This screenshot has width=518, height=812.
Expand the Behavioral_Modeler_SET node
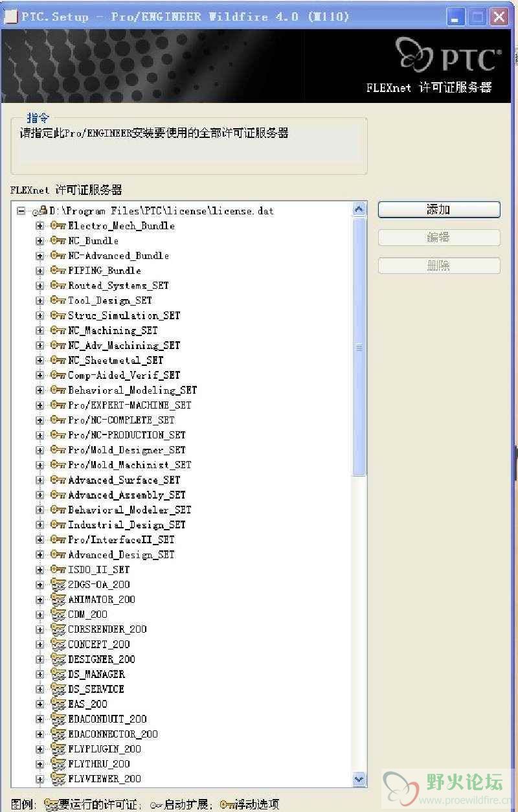[39, 510]
